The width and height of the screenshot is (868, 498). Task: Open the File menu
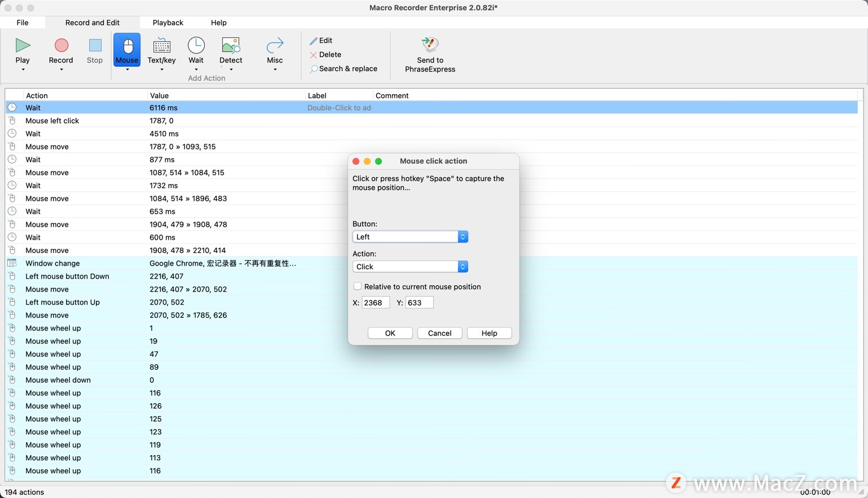point(23,23)
